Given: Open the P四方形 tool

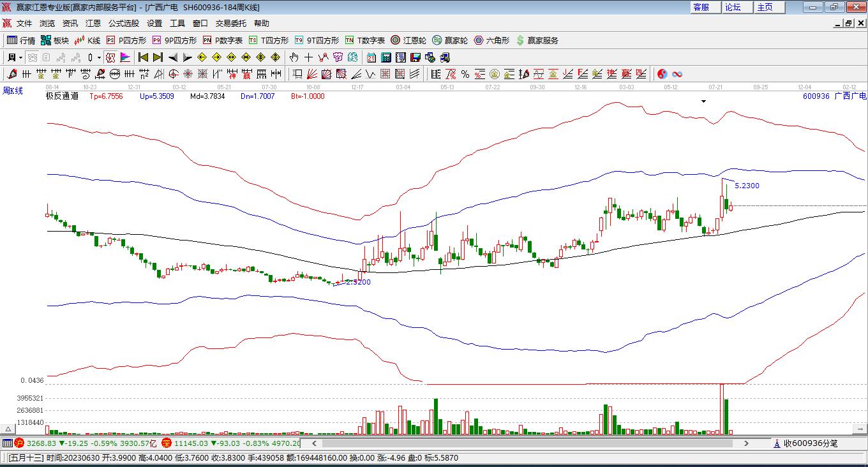Looking at the screenshot, I should click(x=126, y=40).
